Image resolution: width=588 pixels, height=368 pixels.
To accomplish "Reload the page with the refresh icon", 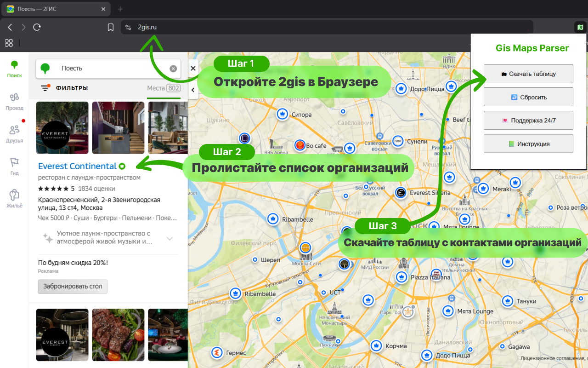I will [37, 28].
